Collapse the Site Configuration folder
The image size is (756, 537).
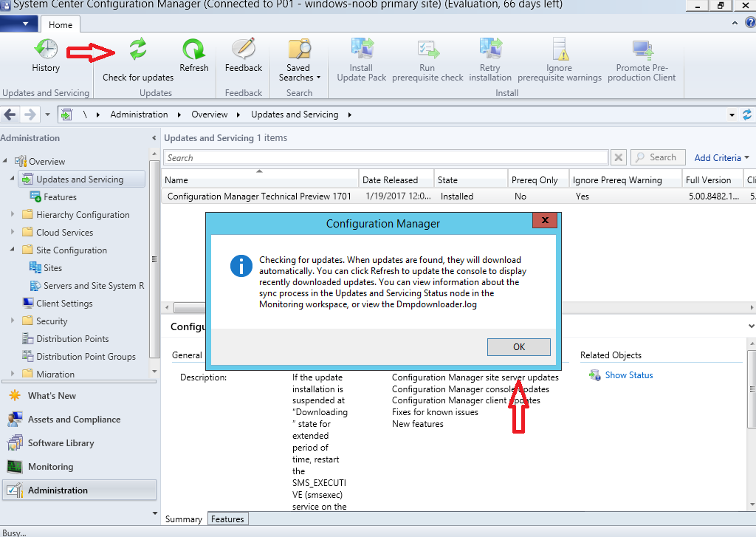[13, 250]
